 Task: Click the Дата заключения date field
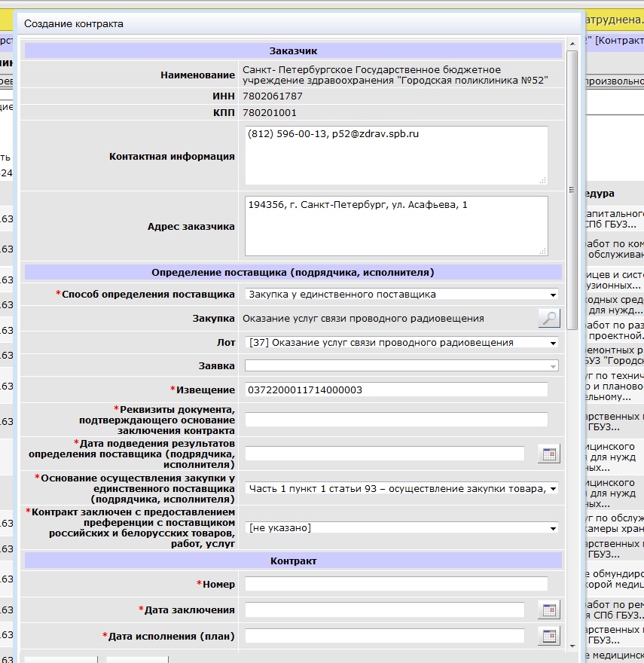(385, 610)
